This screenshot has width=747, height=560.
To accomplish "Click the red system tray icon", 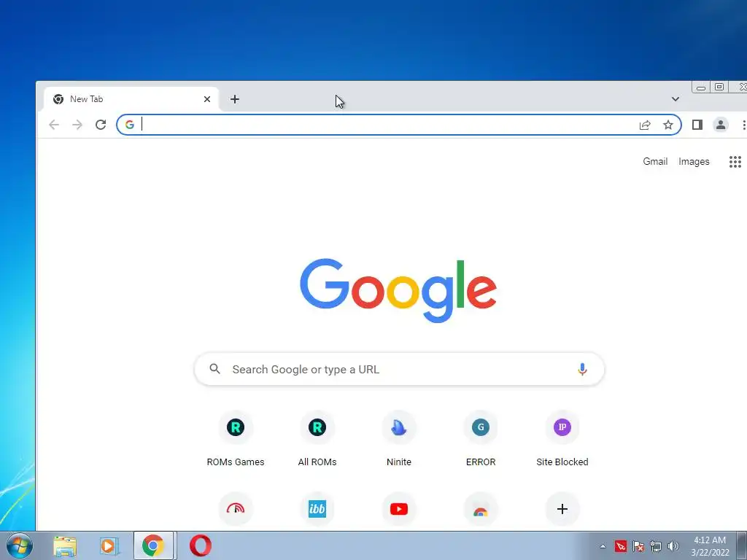I will 620,546.
